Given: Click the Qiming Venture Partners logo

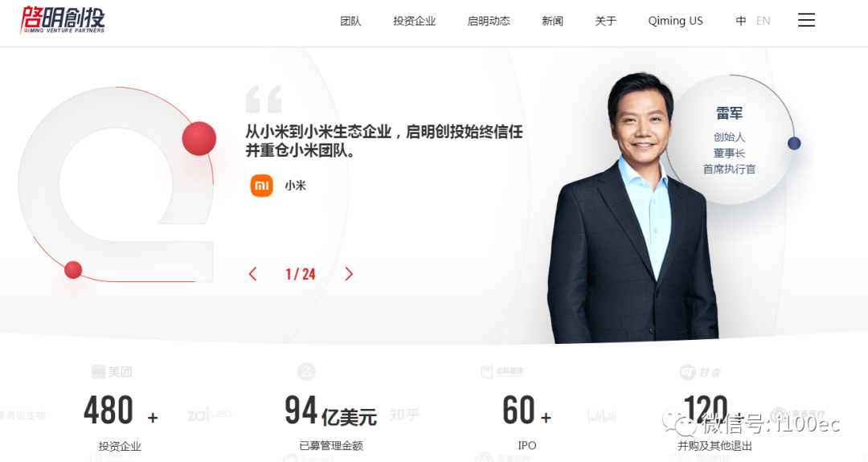Looking at the screenshot, I should [x=63, y=20].
